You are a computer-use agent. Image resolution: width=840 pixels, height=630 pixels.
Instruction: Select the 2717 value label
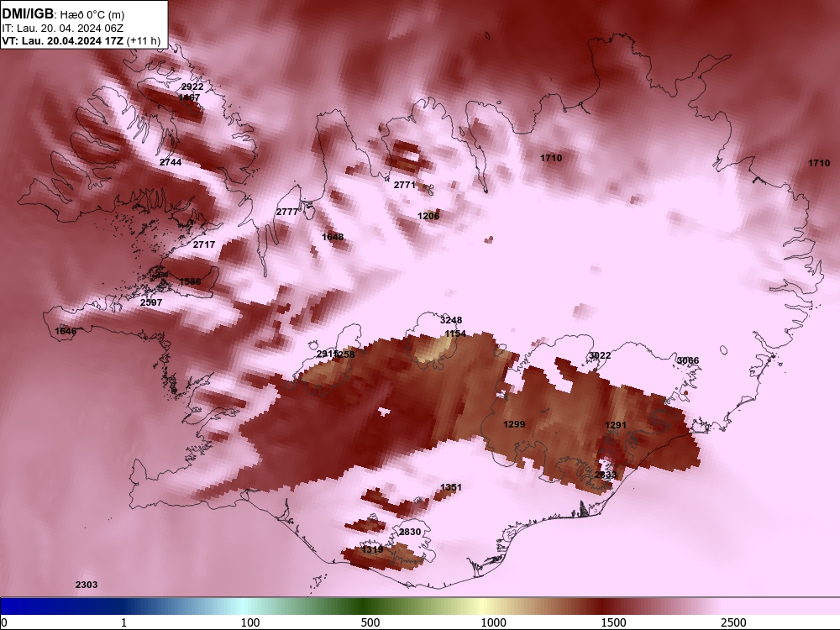204,244
